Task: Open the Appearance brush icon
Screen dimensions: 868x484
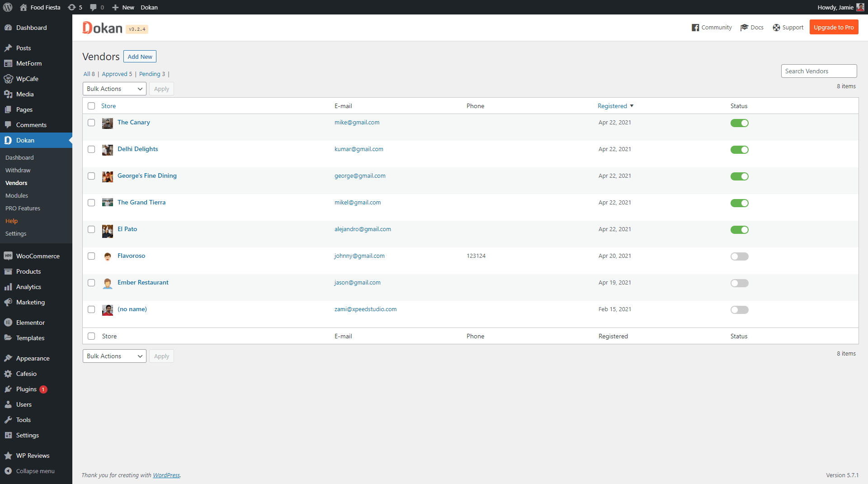Action: point(8,358)
